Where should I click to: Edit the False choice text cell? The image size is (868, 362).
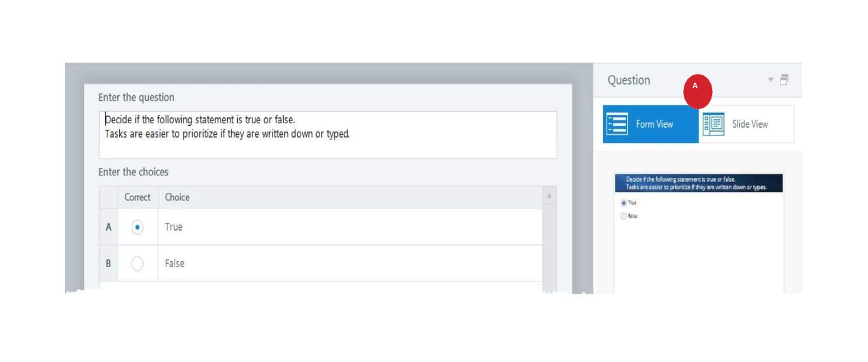click(x=350, y=264)
